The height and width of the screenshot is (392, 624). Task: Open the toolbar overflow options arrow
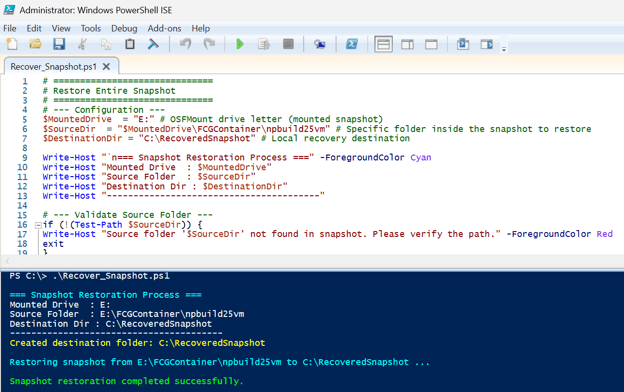[x=504, y=49]
